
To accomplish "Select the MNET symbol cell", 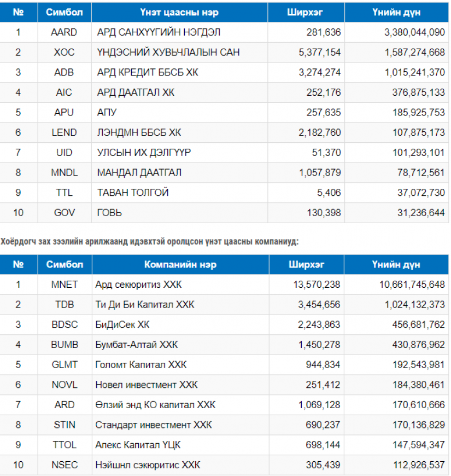I will (65, 285).
